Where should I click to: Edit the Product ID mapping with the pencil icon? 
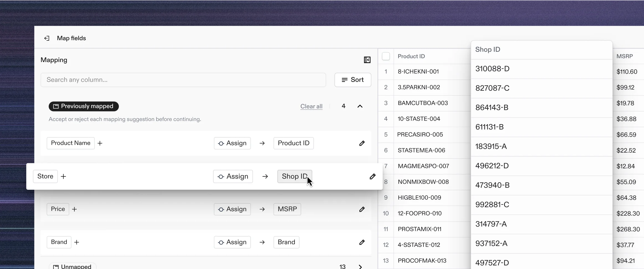coord(362,143)
